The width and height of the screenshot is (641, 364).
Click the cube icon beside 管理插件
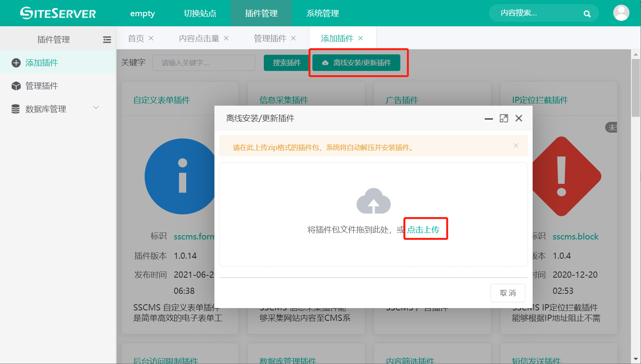click(x=16, y=86)
